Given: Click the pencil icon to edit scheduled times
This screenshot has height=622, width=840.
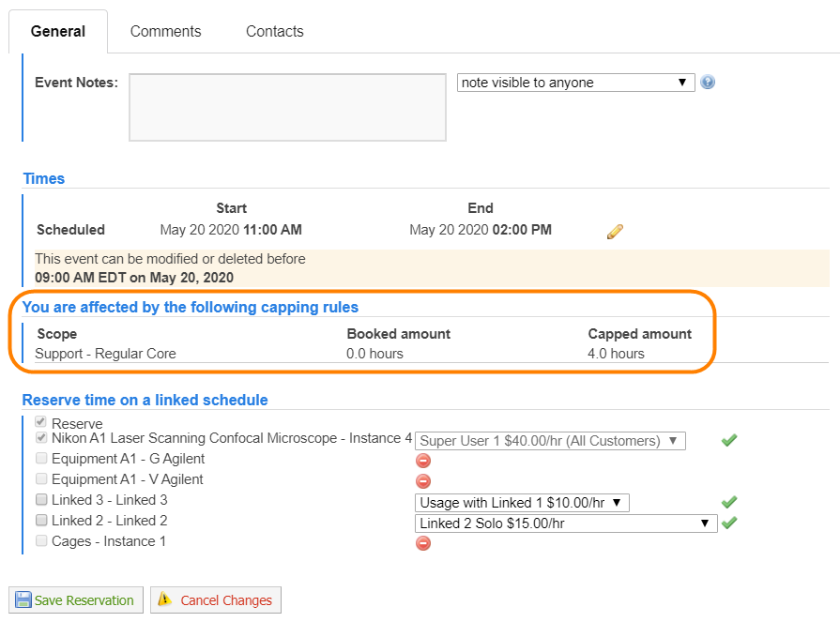Looking at the screenshot, I should pyautogui.click(x=616, y=231).
